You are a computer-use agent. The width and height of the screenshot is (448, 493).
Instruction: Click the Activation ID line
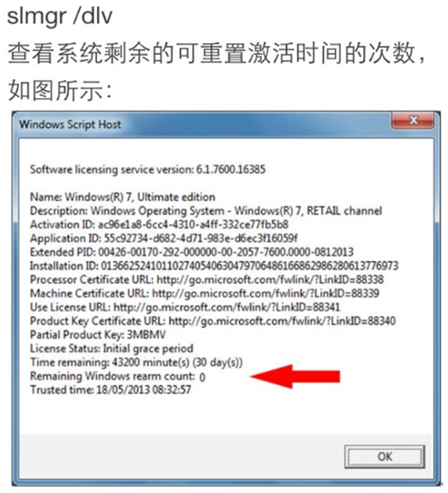(x=159, y=224)
